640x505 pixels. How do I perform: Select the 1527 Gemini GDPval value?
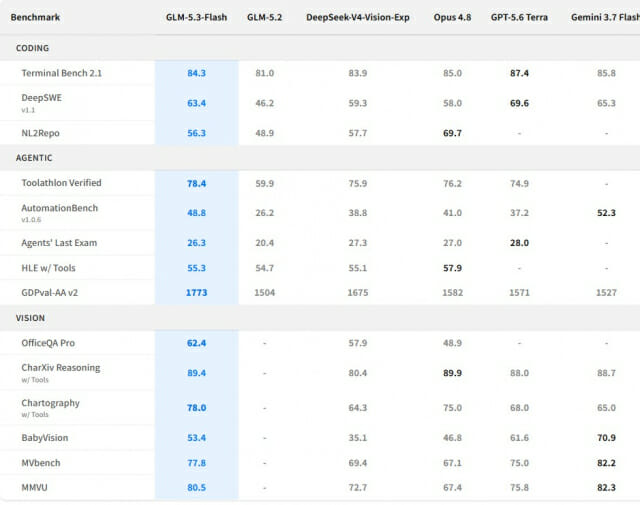pyautogui.click(x=606, y=293)
